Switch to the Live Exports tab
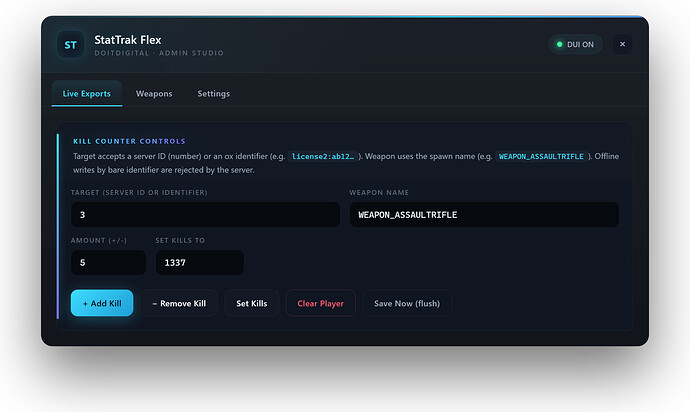Image resolution: width=690 pixels, height=412 pixels. [87, 93]
